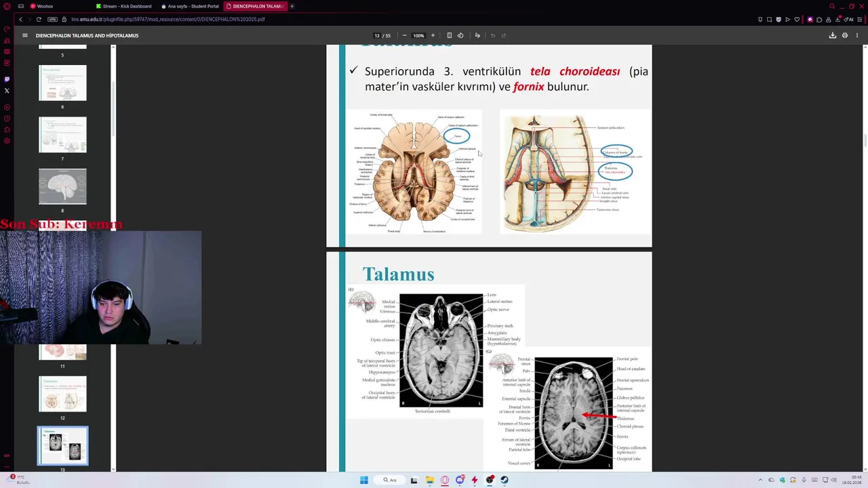Viewport: 868px width, 488px height.
Task: Open Opera browser taskbar icon
Action: click(445, 480)
